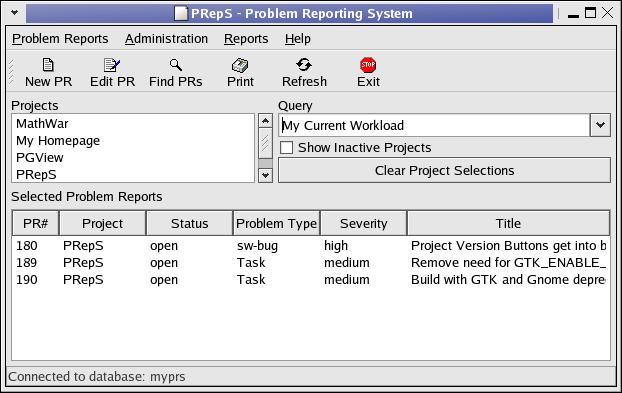Open the Administration menu
This screenshot has height=393, width=622.
tap(166, 39)
